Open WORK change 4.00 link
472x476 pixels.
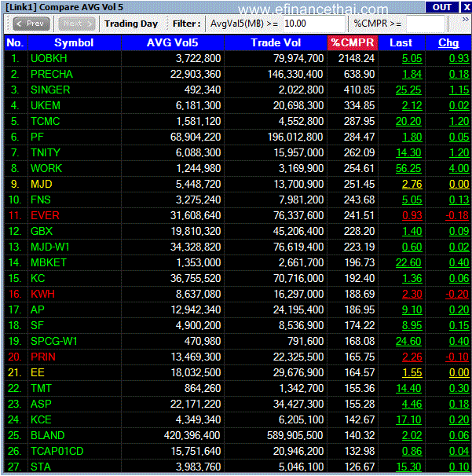[459, 168]
